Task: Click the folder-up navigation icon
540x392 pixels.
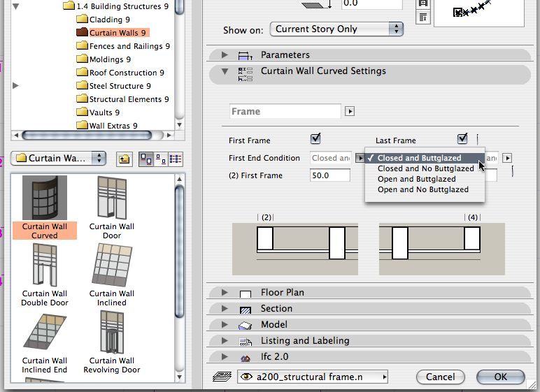Action: click(x=124, y=159)
